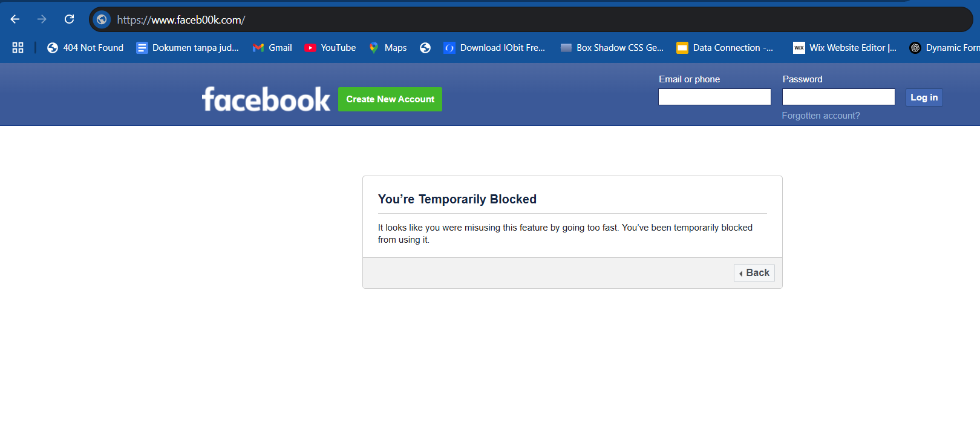Open the Gmail bookmark

[272, 48]
